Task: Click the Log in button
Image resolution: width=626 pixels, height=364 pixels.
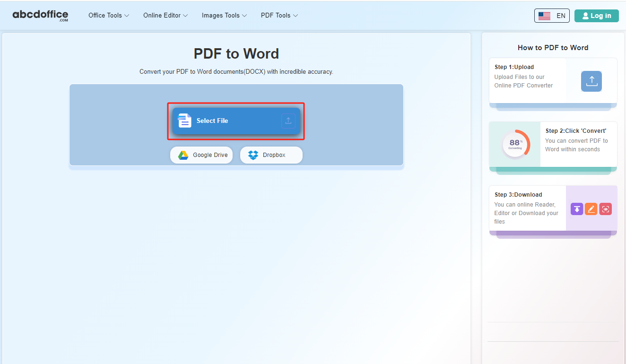Action: (596, 16)
